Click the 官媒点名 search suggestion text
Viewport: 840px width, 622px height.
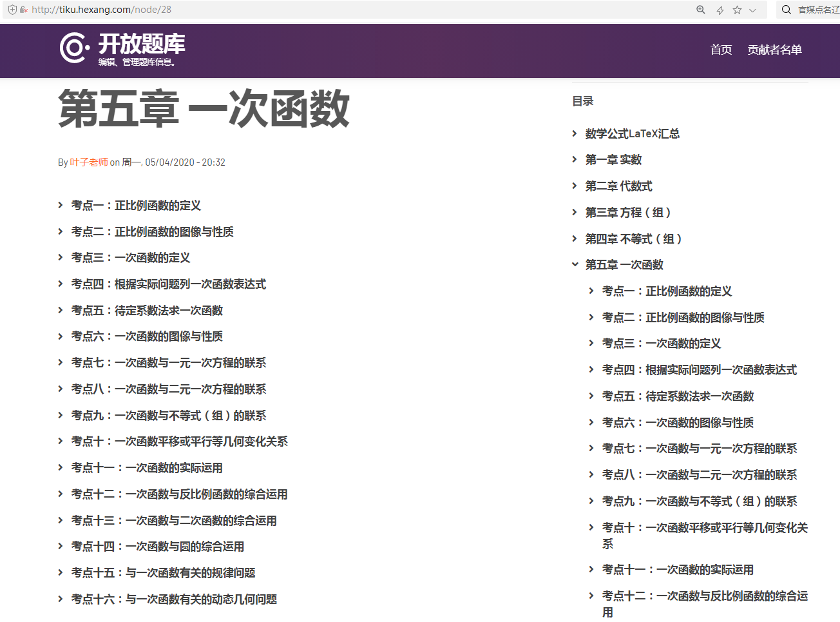tap(819, 10)
